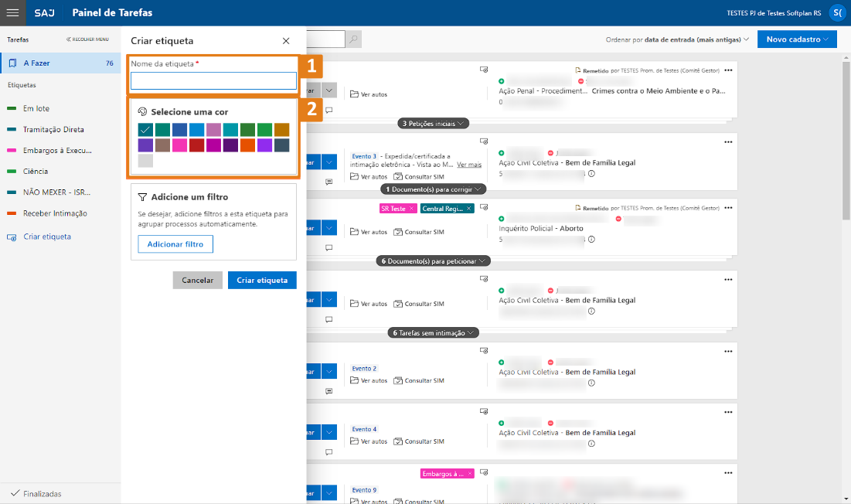The image size is (851, 504).
Task: Select the orange color swatch
Action: pyautogui.click(x=247, y=145)
